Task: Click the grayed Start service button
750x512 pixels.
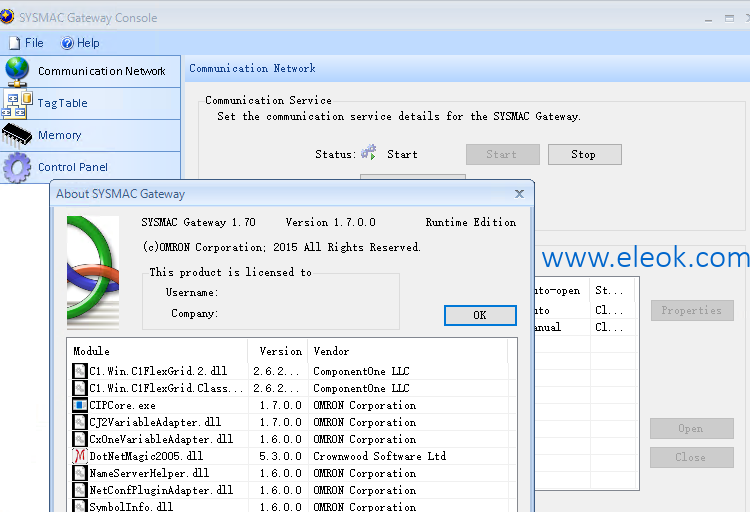Action: click(x=503, y=155)
